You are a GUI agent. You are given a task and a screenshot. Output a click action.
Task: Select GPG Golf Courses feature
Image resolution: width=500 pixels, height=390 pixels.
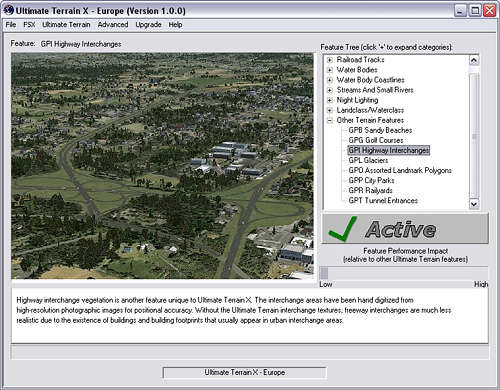(x=376, y=140)
